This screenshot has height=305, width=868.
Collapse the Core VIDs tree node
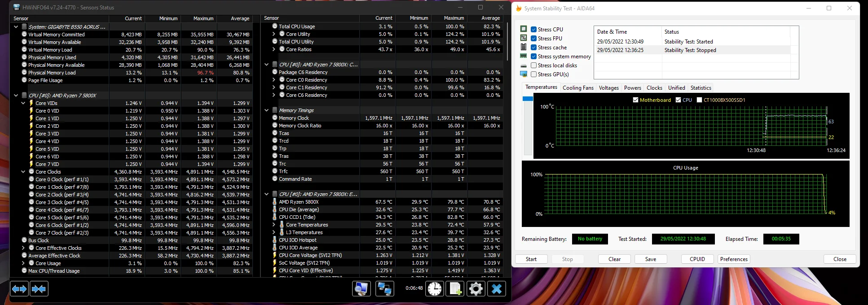[23, 103]
